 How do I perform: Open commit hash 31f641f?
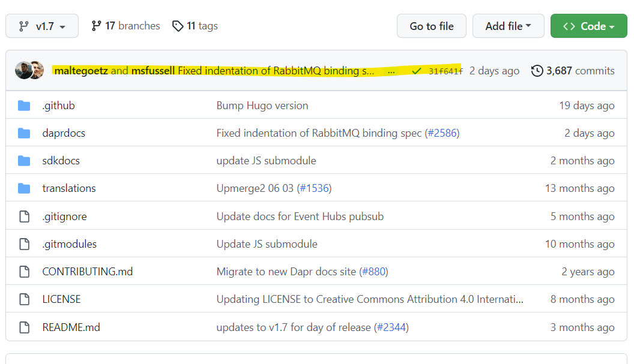tap(445, 71)
